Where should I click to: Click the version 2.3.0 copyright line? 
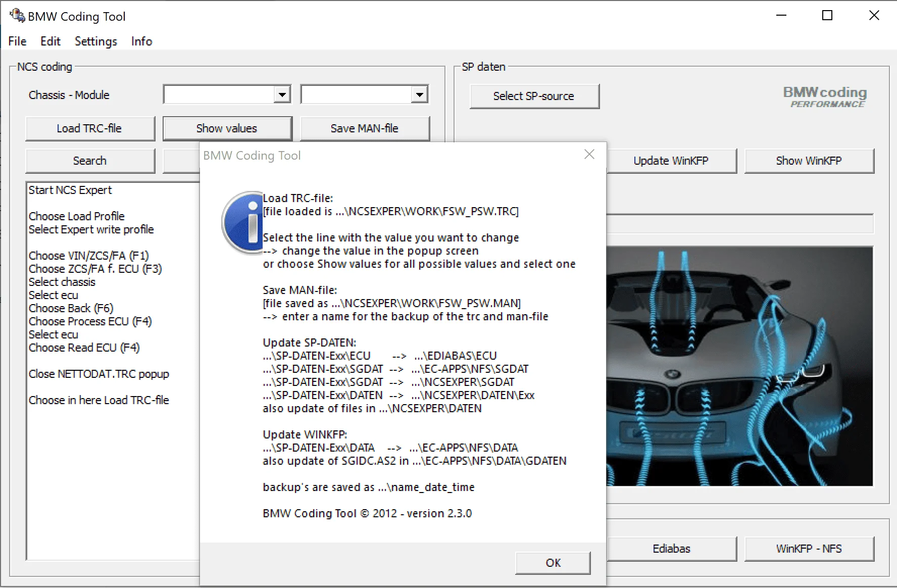[x=367, y=513]
